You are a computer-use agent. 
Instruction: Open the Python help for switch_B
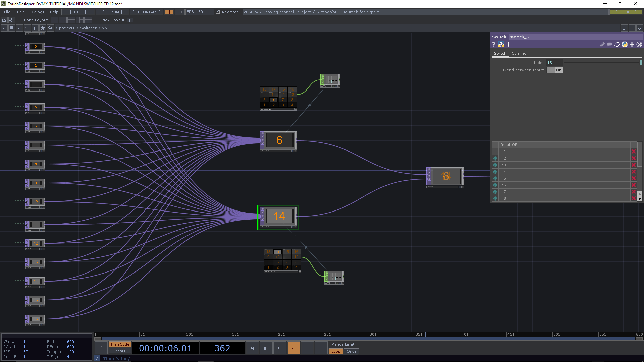point(501,45)
